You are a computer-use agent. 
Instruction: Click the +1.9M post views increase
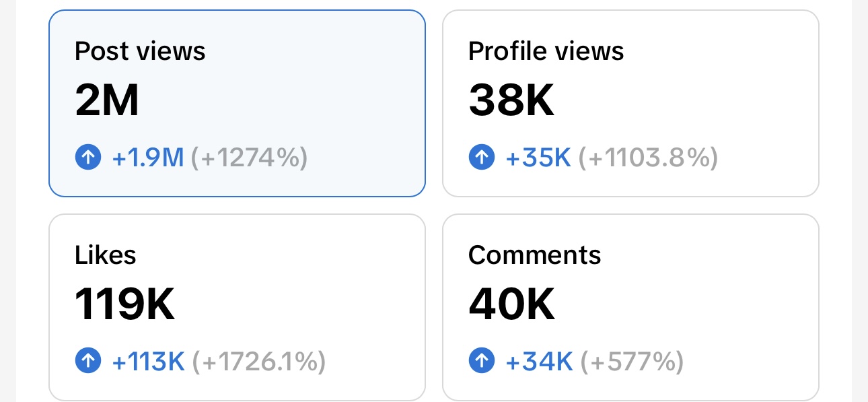tap(148, 158)
